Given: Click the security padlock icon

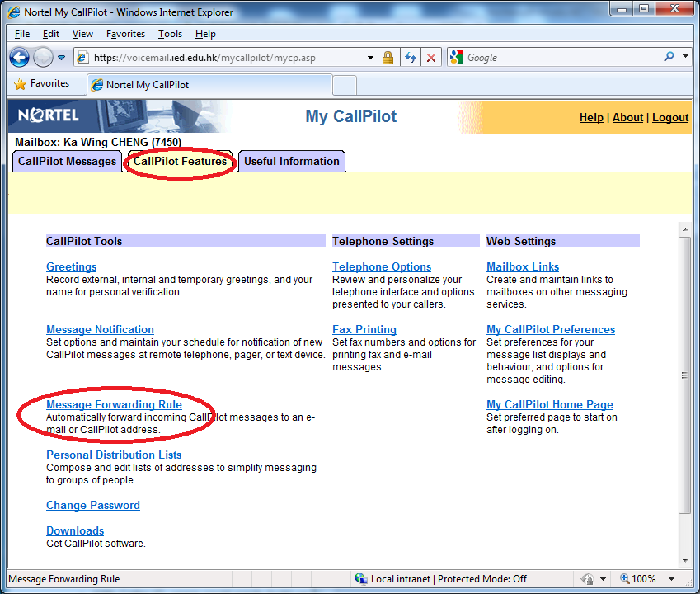Looking at the screenshot, I should point(388,58).
